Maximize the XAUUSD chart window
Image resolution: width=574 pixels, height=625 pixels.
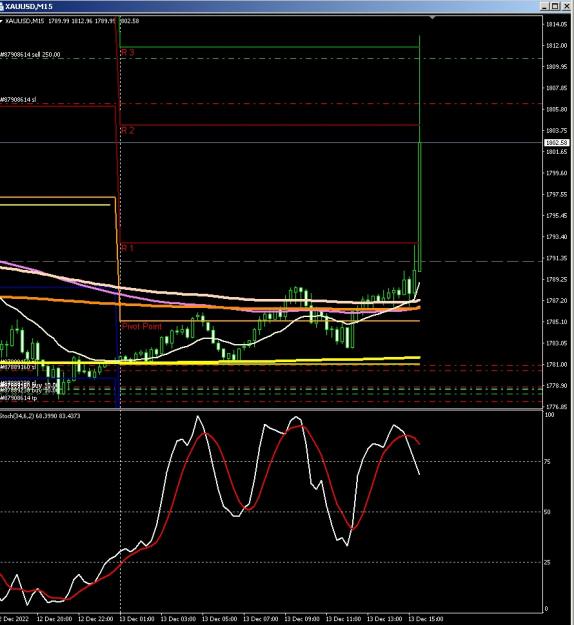[554, 6]
